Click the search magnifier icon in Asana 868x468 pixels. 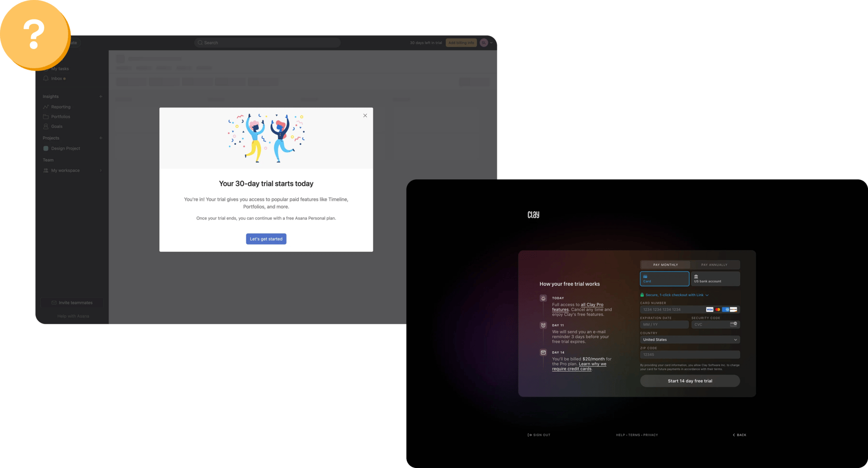point(200,43)
